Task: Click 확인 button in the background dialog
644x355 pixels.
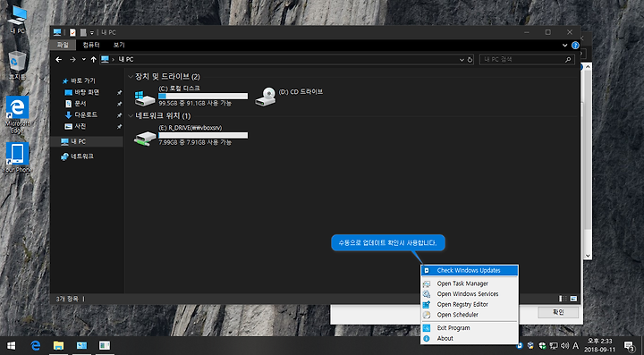Action: click(558, 312)
